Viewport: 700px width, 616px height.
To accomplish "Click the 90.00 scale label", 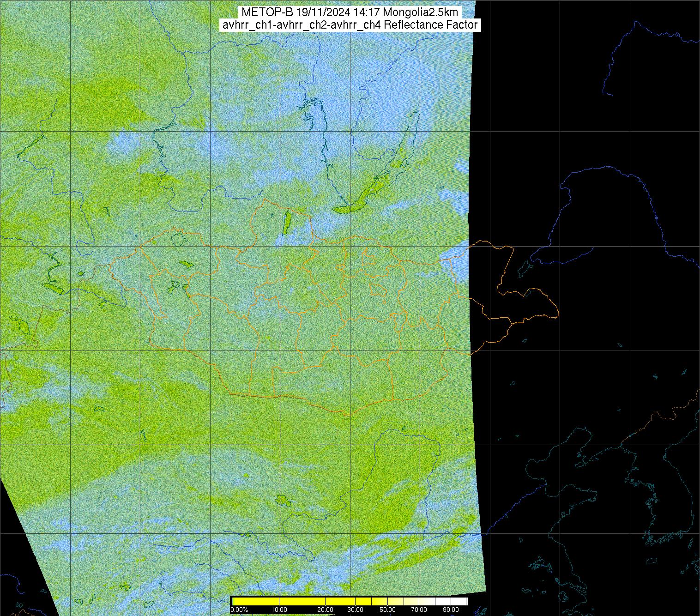I will coord(451,610).
